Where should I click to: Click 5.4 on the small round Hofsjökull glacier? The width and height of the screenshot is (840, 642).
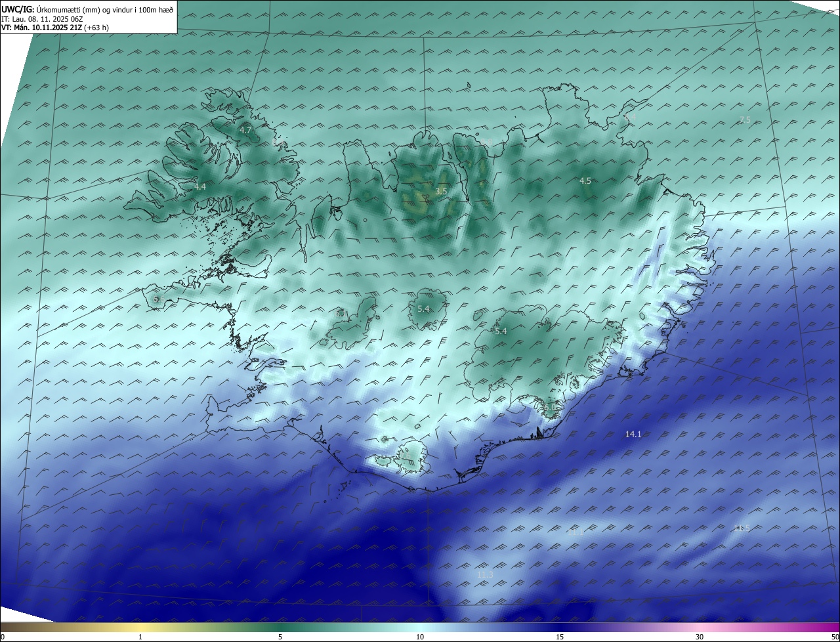coord(423,309)
